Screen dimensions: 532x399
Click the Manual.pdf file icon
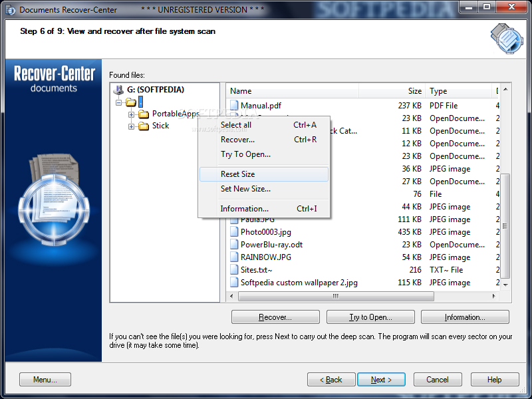pyautogui.click(x=234, y=106)
